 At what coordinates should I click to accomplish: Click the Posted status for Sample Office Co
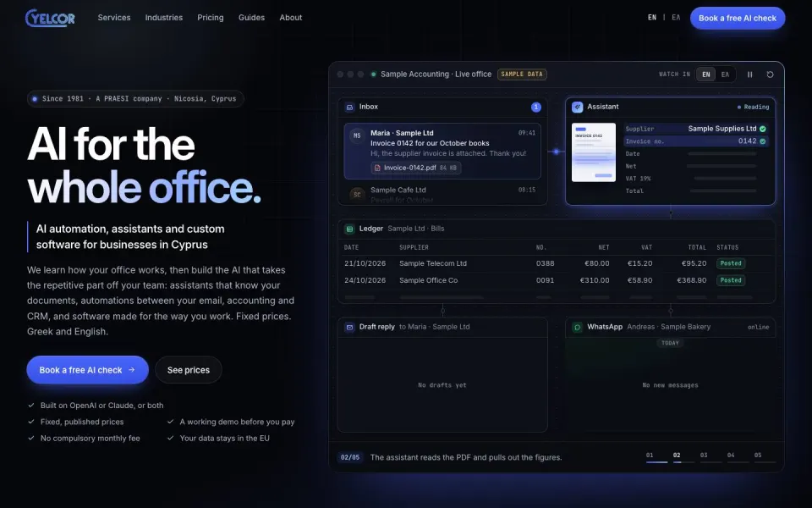(x=731, y=280)
